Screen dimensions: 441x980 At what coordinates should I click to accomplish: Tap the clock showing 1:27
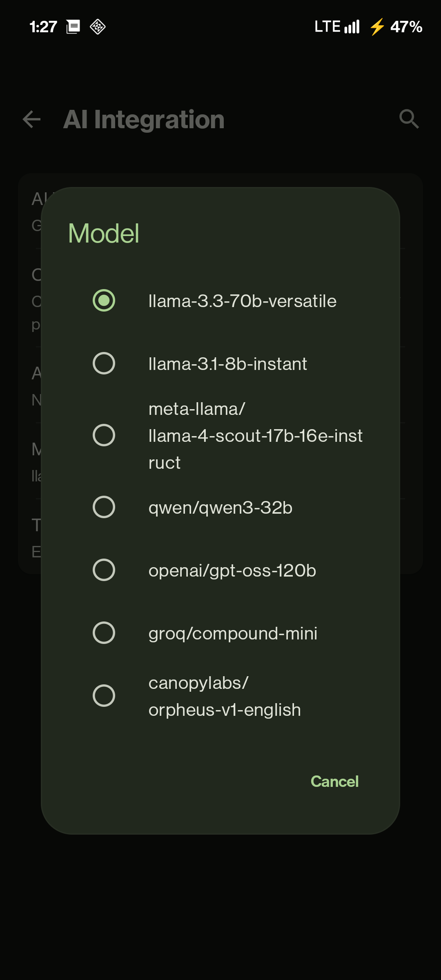coord(43,27)
